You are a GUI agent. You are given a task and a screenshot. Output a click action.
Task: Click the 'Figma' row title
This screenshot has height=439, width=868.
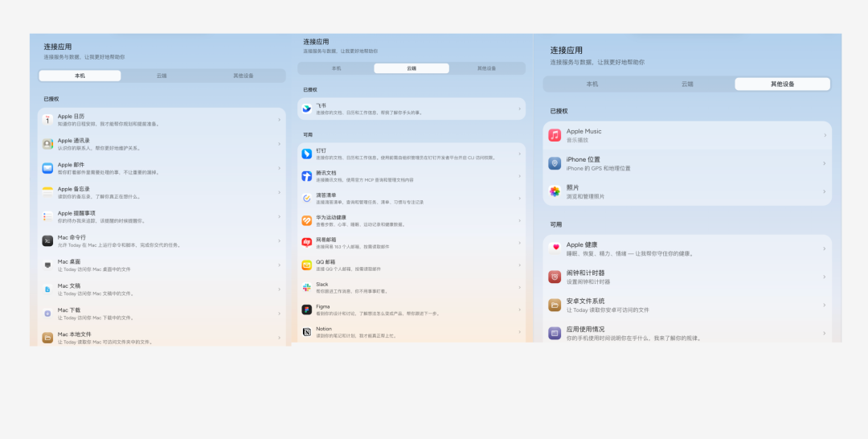coord(323,306)
